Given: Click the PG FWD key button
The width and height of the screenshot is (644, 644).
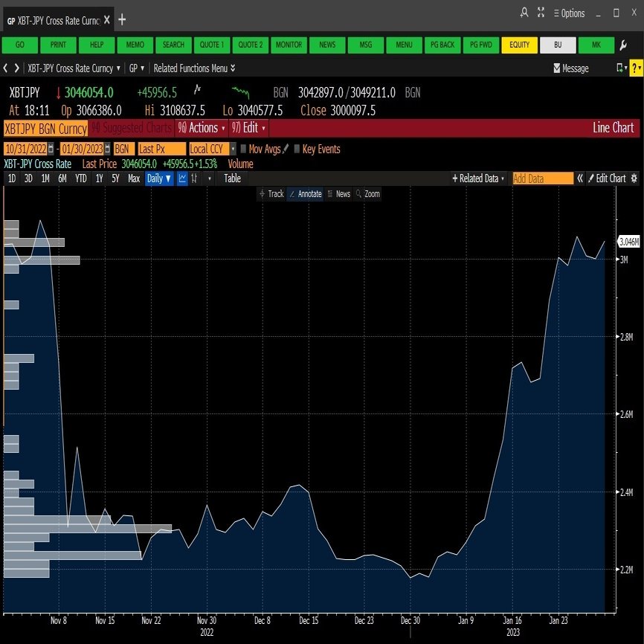Looking at the screenshot, I should coord(481,45).
